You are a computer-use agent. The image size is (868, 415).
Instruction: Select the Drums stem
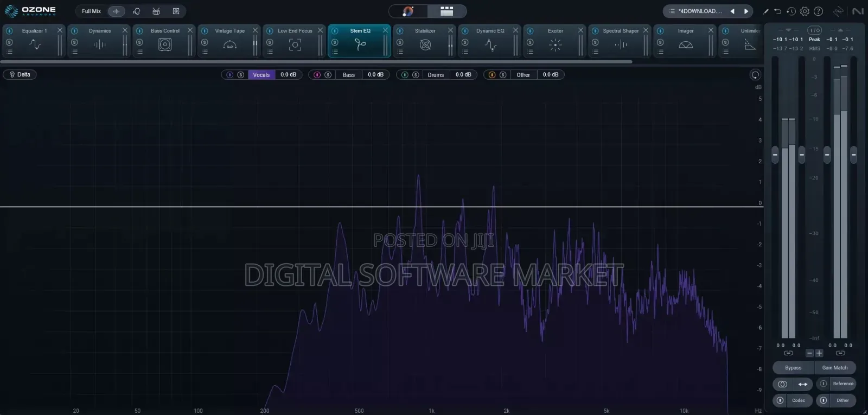click(x=436, y=75)
